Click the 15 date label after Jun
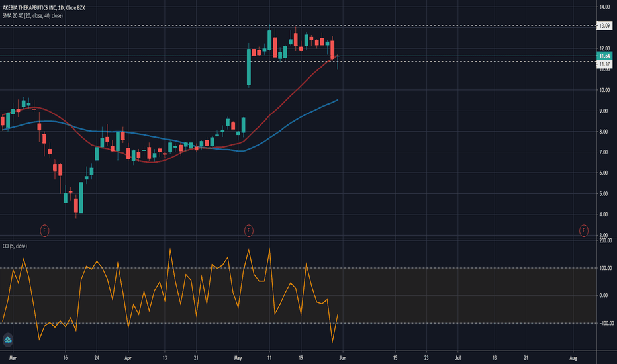This screenshot has width=617, height=364. (x=395, y=358)
